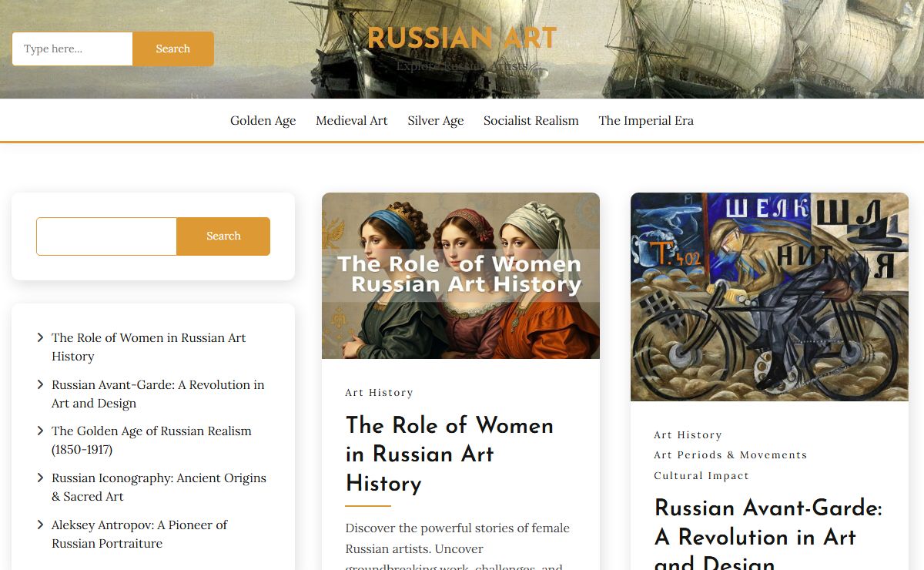Viewport: 924px width, 570px height.
Task: Select Socialist Realism in the navigation
Action: click(x=531, y=120)
